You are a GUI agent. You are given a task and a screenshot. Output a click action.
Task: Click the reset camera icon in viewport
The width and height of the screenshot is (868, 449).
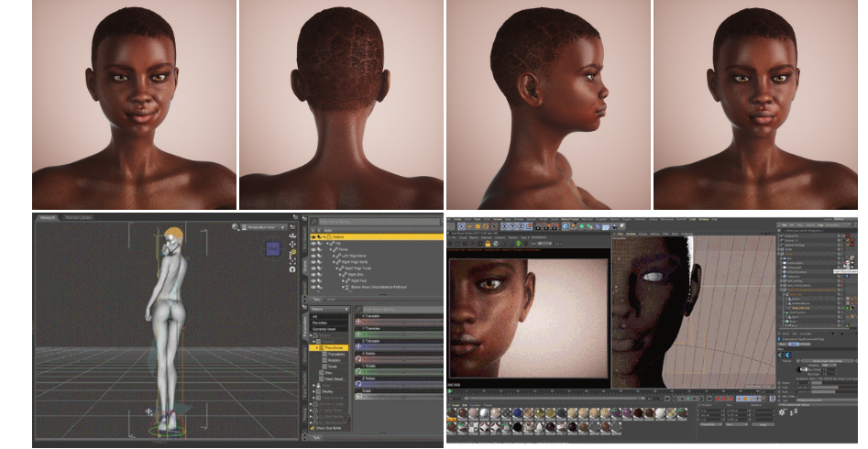point(292,268)
